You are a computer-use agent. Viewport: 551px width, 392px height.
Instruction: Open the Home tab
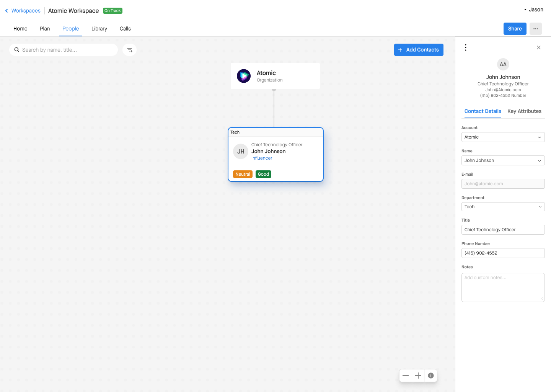click(x=20, y=29)
